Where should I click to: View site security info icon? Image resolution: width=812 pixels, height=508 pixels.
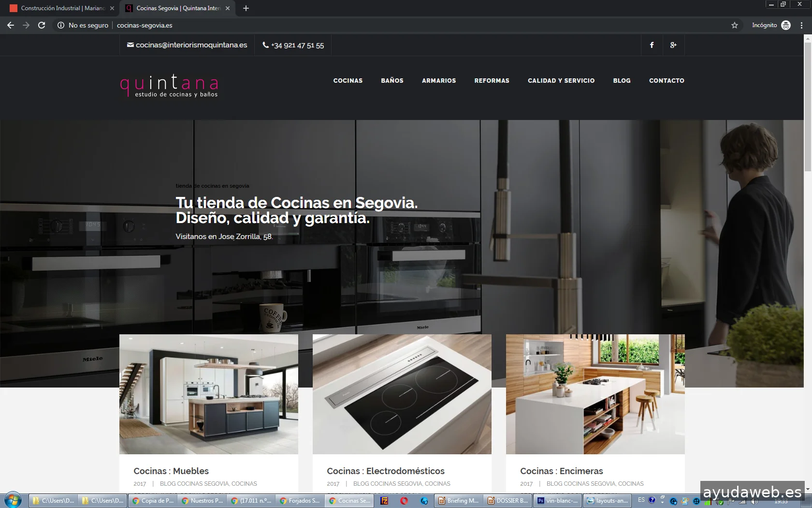[x=61, y=25]
